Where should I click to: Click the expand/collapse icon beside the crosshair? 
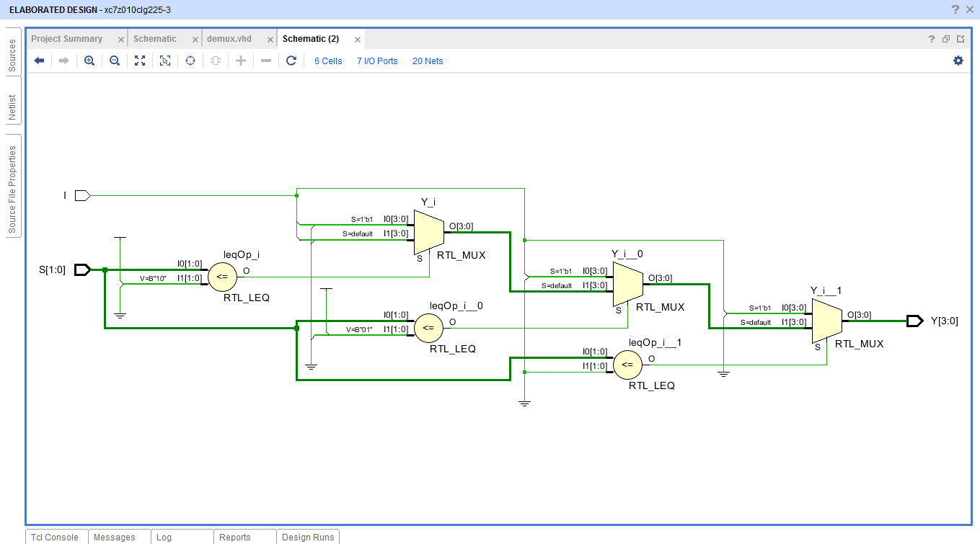[x=216, y=61]
